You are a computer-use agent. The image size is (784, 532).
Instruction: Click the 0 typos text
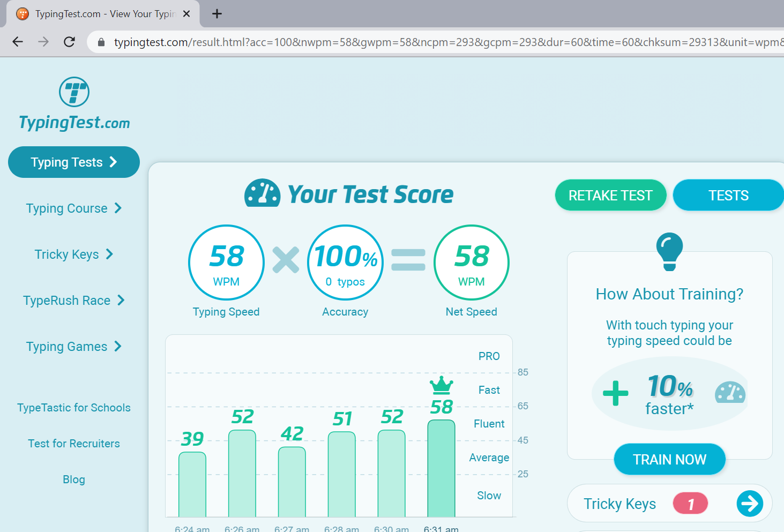point(345,282)
